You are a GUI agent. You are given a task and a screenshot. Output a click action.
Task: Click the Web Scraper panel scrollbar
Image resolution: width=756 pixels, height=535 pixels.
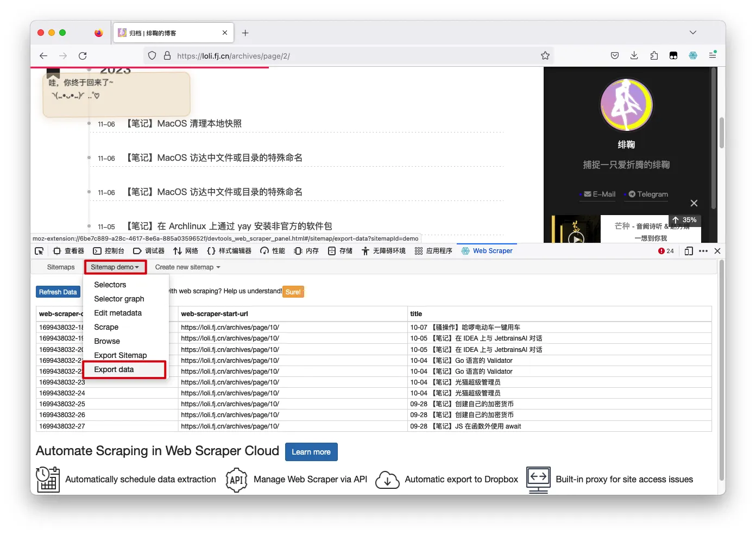pos(722,369)
